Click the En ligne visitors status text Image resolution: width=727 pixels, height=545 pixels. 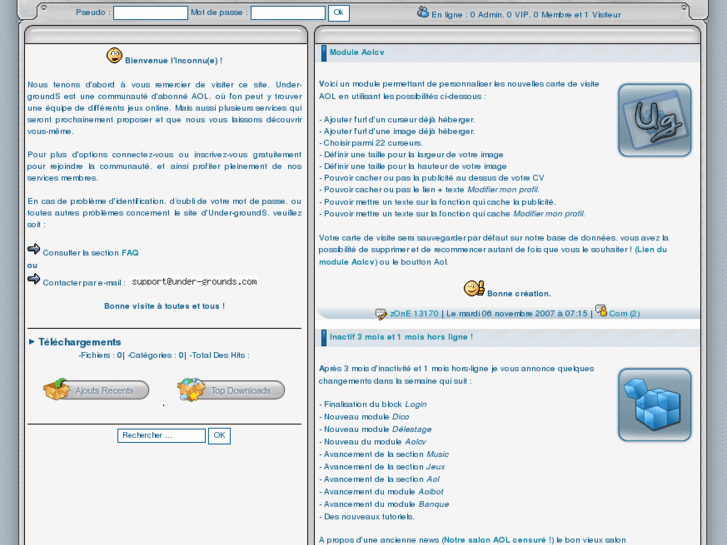(x=526, y=15)
